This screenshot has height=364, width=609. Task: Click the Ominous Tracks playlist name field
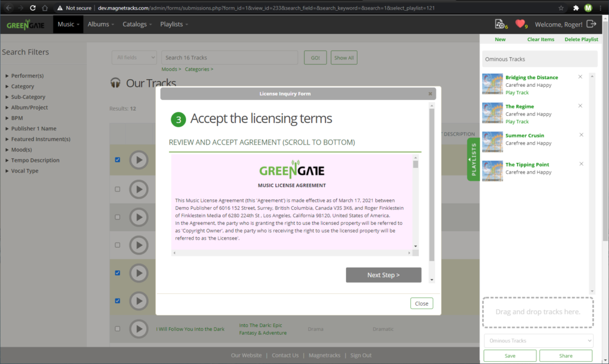(x=539, y=59)
